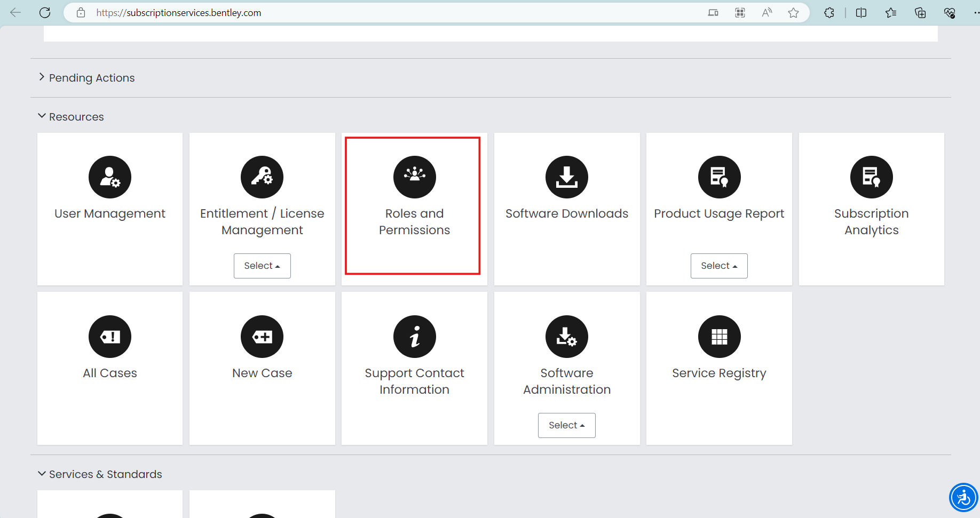Click the screen cast icon in address bar

click(713, 13)
